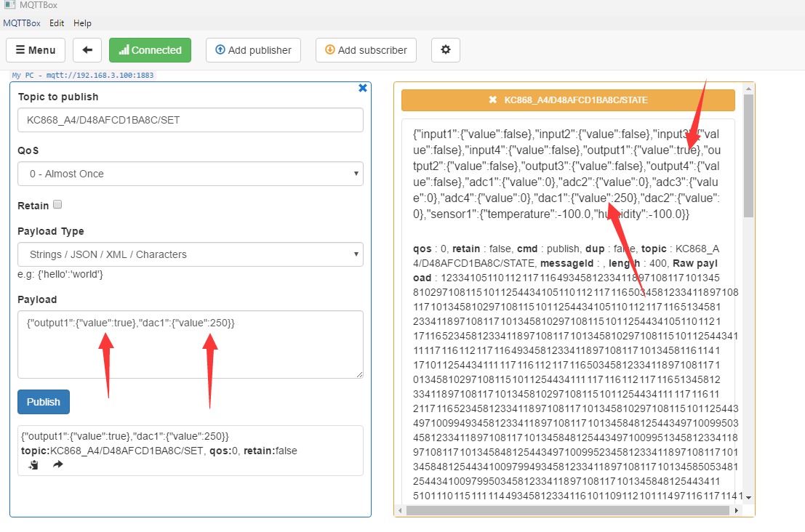Click the back arrow button

click(87, 50)
